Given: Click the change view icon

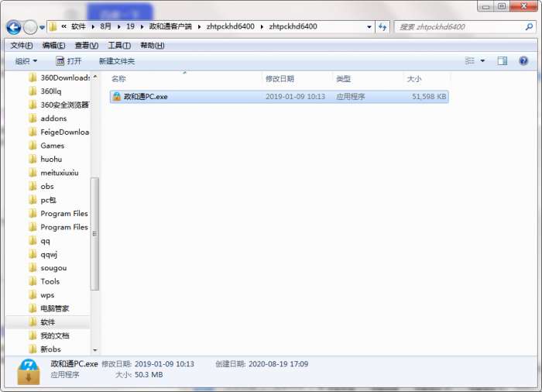Looking at the screenshot, I should (469, 61).
